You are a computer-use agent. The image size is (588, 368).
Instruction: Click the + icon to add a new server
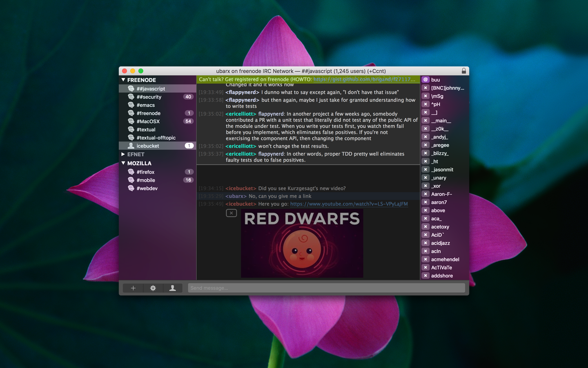tap(133, 288)
